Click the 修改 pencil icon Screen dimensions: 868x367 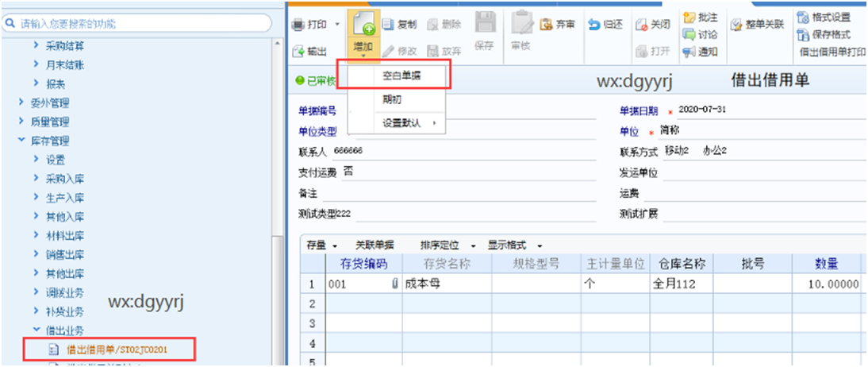tap(388, 51)
